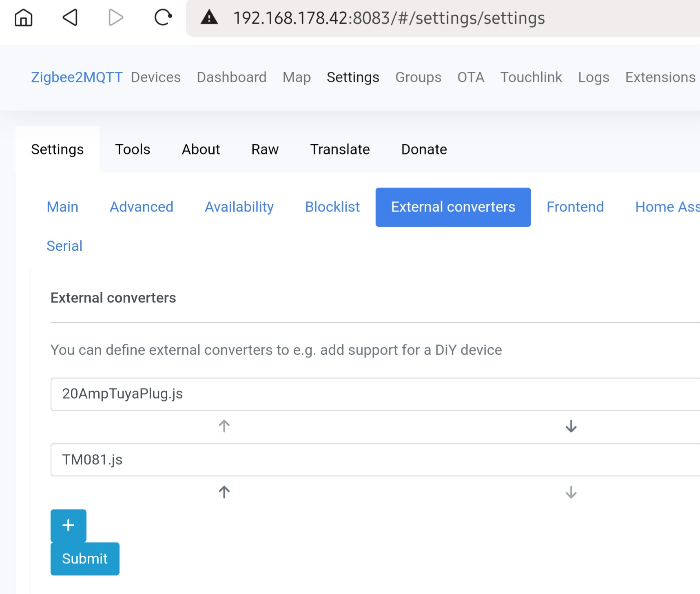The image size is (700, 594).
Task: Switch to the Tools tab
Action: [x=133, y=149]
